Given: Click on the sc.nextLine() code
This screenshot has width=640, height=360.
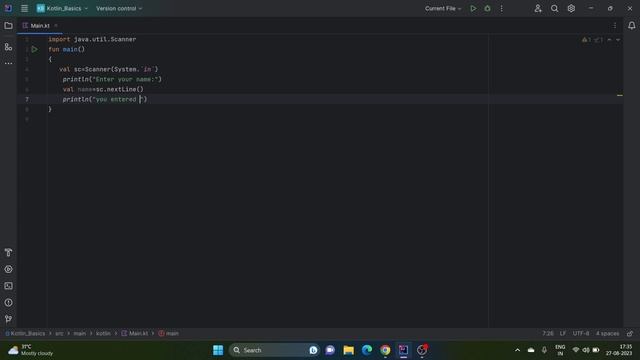Looking at the screenshot, I should 120,89.
